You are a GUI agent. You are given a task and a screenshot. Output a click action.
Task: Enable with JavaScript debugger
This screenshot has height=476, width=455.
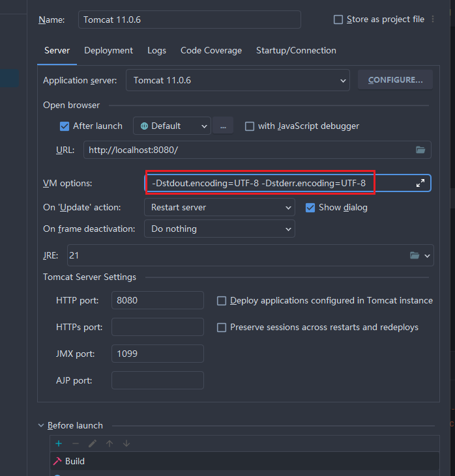(250, 126)
